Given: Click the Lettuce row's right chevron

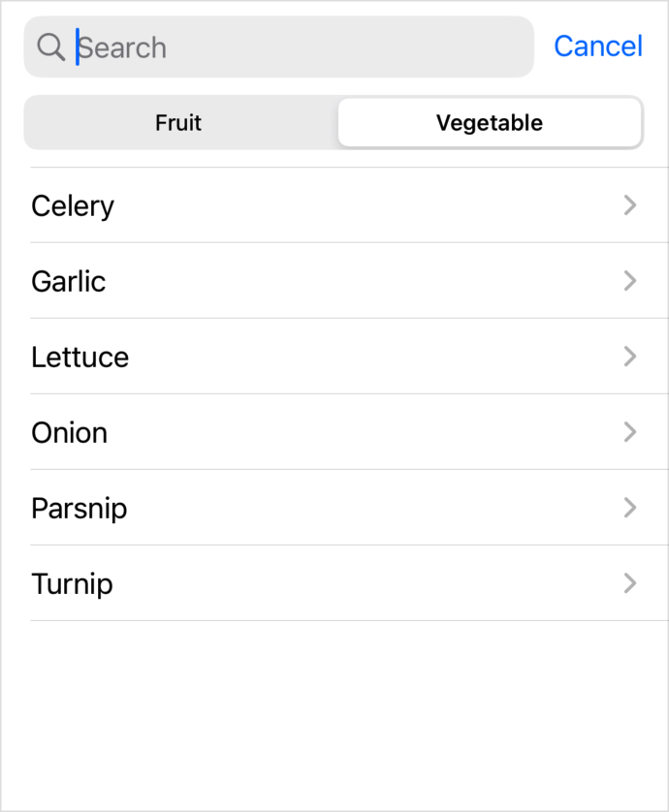Looking at the screenshot, I should coord(630,357).
